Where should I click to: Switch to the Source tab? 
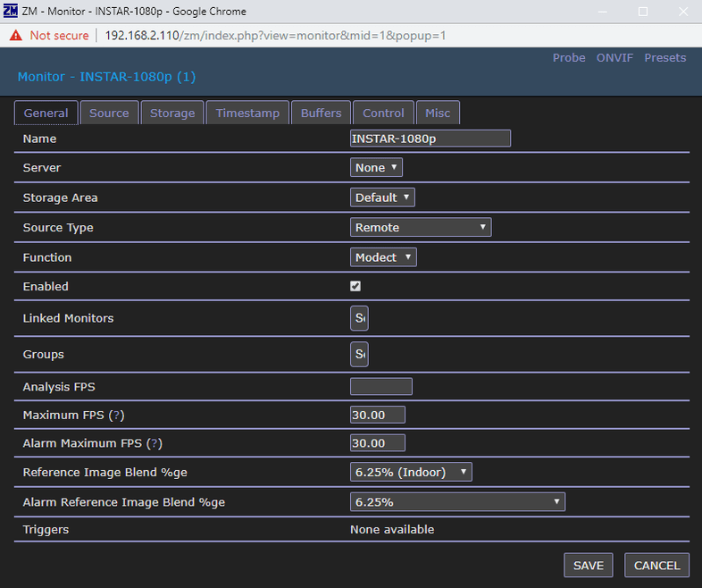[109, 113]
